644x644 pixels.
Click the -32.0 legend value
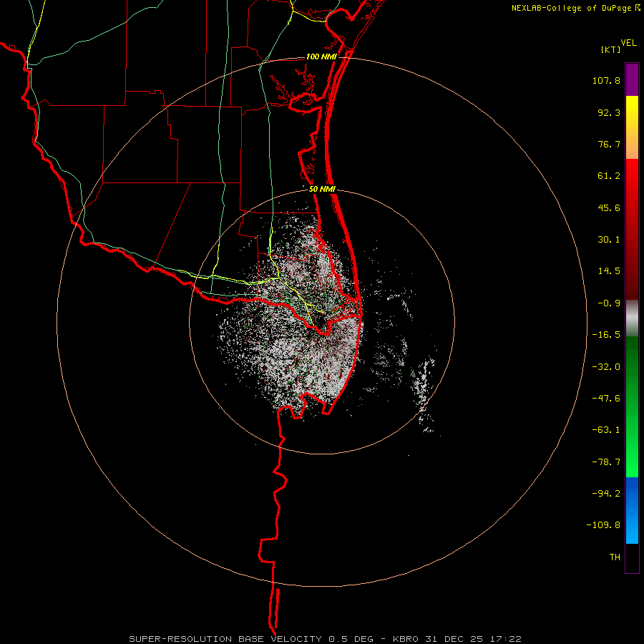(x=606, y=367)
